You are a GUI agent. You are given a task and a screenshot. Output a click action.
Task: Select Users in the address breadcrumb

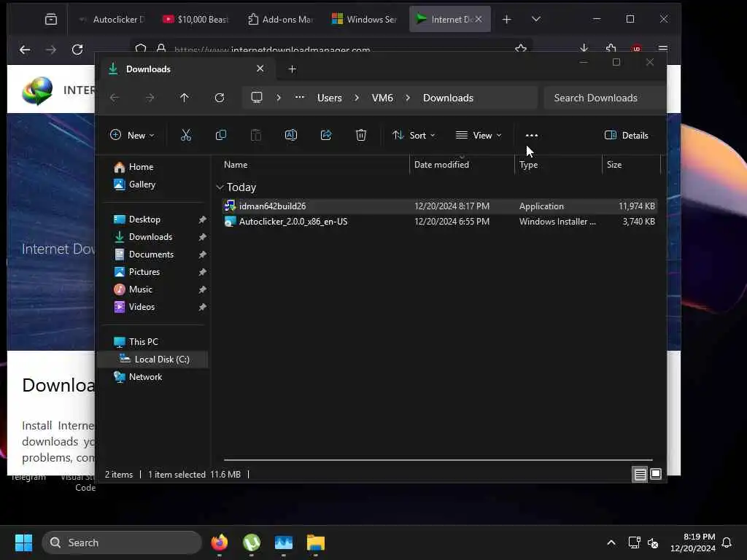[329, 98]
